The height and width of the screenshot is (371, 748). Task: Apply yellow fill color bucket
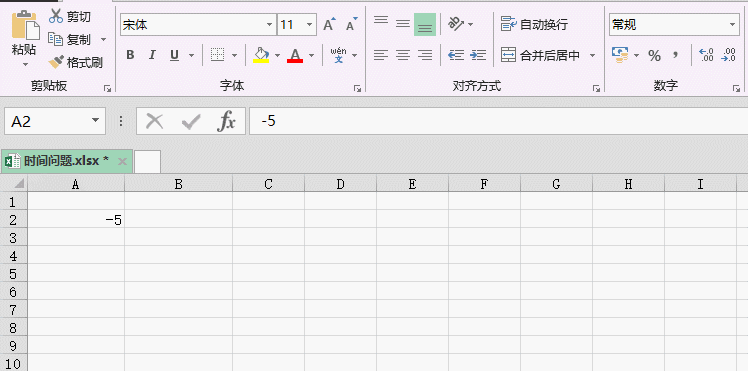tap(260, 55)
